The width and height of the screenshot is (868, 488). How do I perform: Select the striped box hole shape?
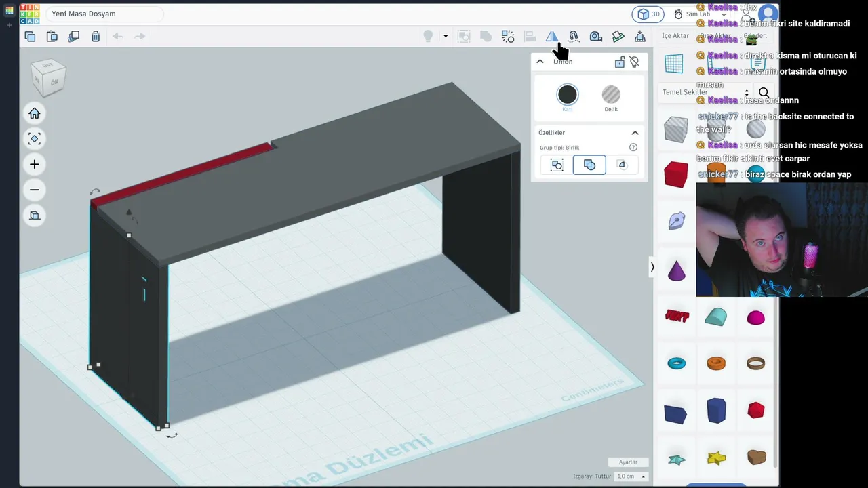pos(676,129)
